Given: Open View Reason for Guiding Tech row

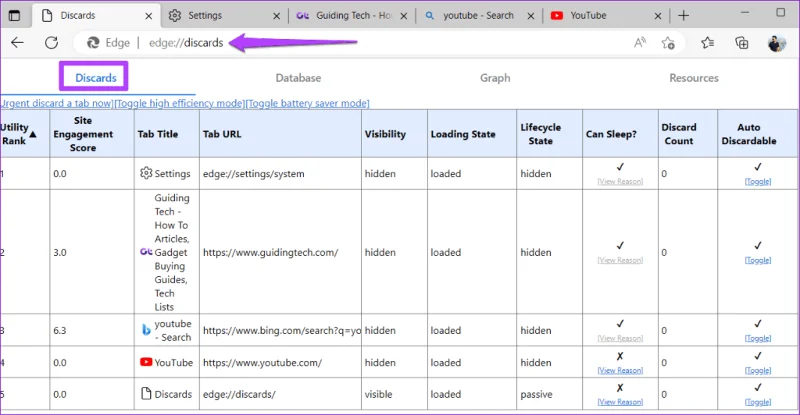Looking at the screenshot, I should [620, 260].
